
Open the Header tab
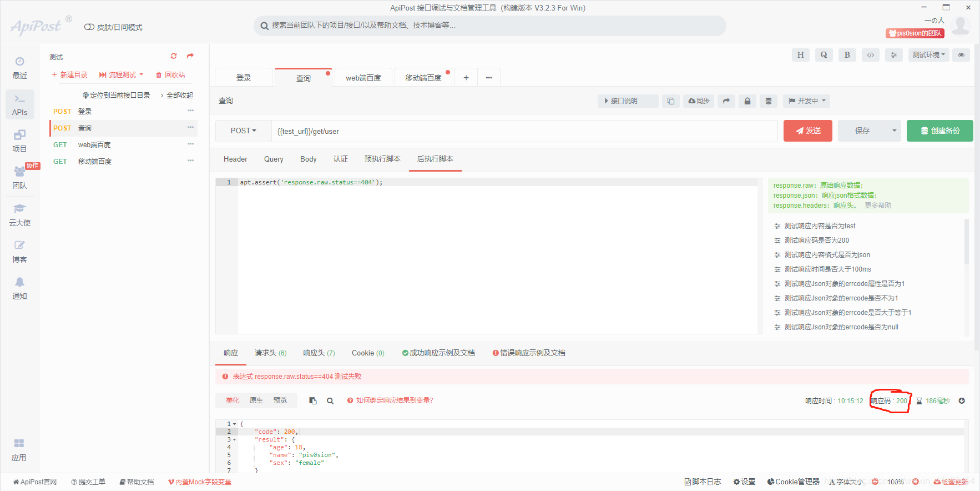235,159
